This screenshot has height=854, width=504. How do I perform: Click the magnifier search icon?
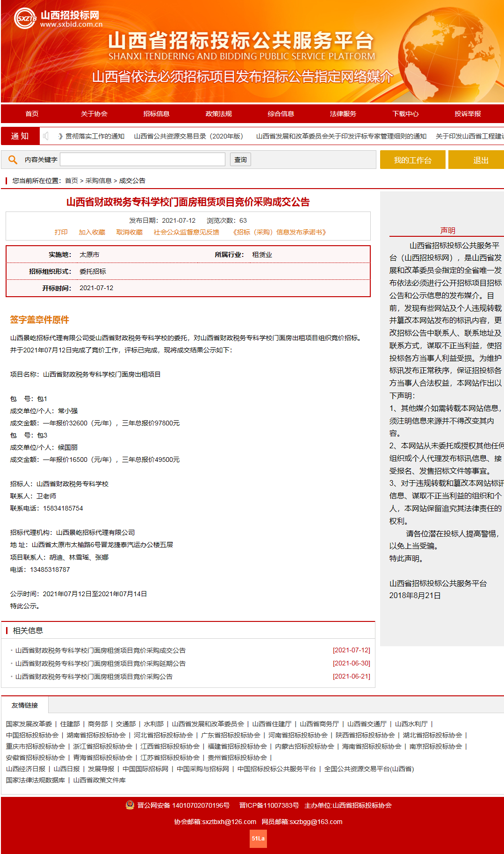13,160
